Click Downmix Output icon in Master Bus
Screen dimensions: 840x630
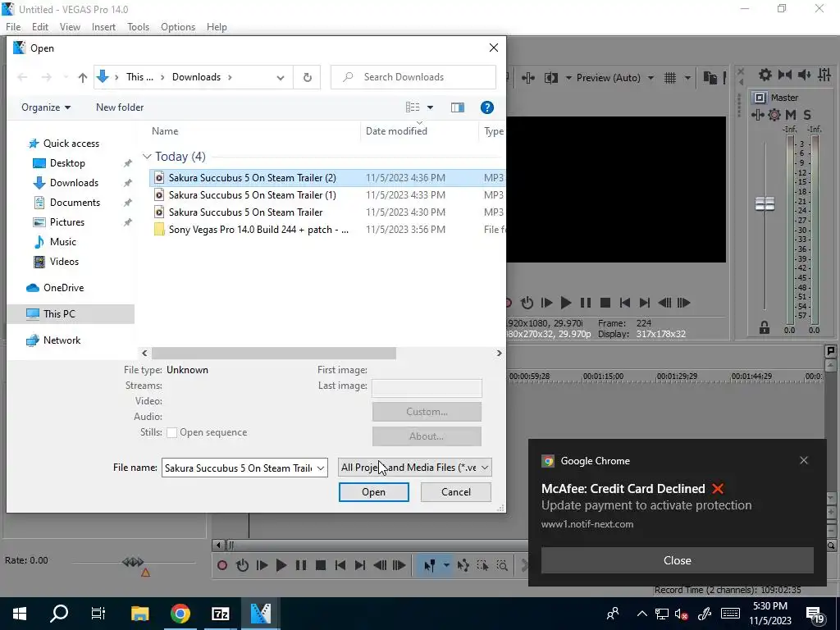coord(785,75)
